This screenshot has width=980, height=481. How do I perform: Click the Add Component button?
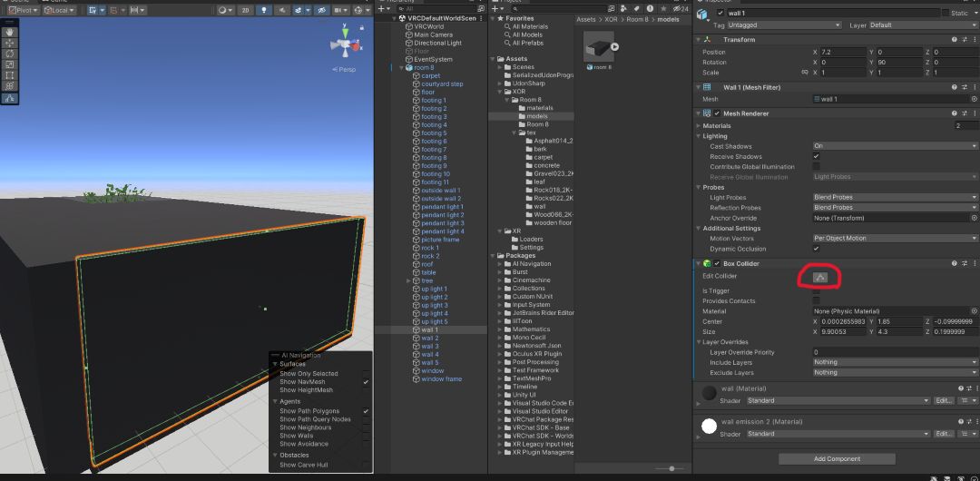837,458
